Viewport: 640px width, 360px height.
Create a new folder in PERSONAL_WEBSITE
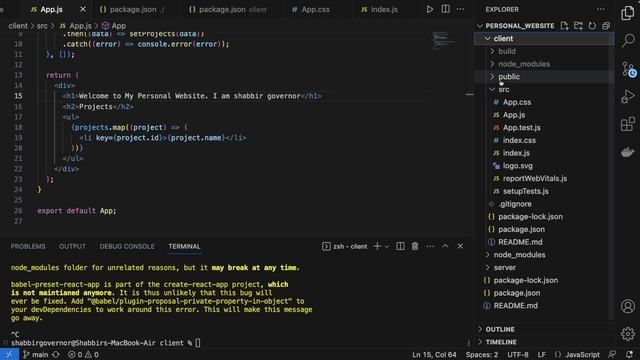click(578, 26)
